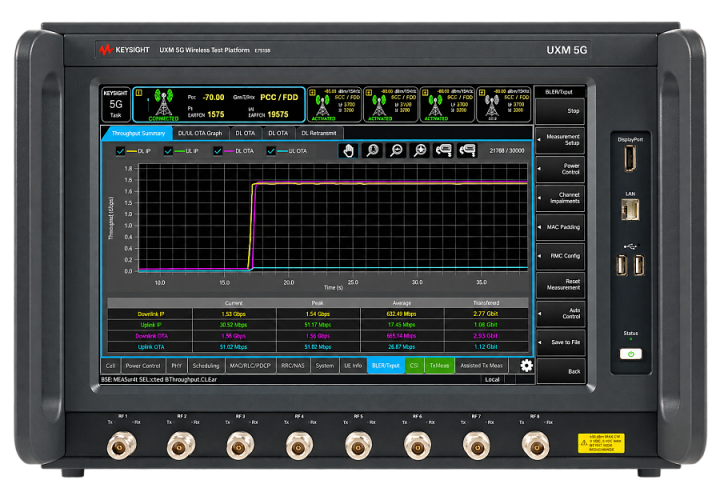720x480 pixels.
Task: Click the green Status power button
Action: (630, 354)
